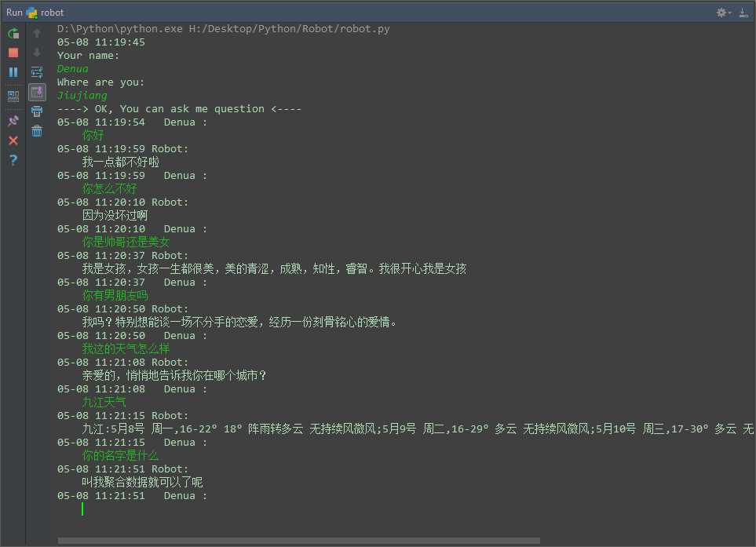Click the '05-08 11:20:50 Robot:' line
Screen dimensions: 756x547
(x=122, y=309)
